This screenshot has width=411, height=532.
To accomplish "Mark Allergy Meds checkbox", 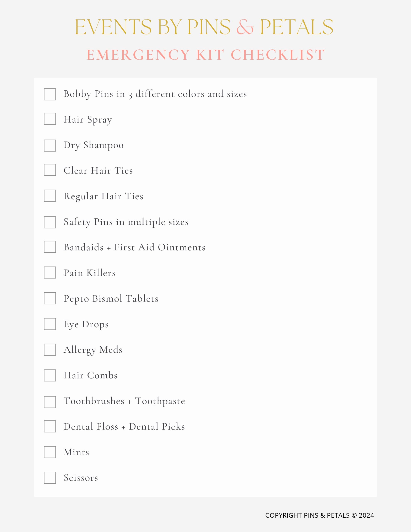I will pyautogui.click(x=50, y=350).
